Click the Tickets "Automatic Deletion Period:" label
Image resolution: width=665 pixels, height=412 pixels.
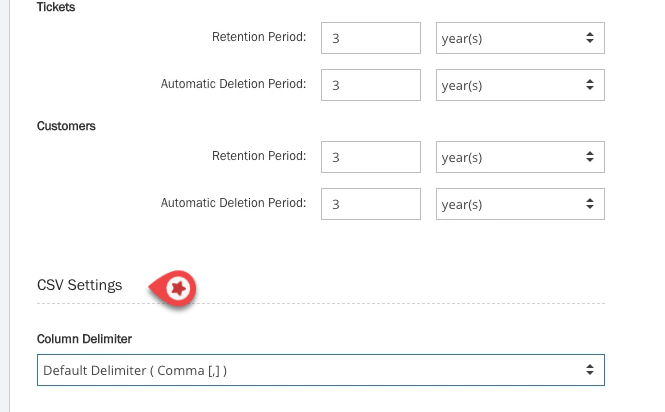(x=233, y=85)
